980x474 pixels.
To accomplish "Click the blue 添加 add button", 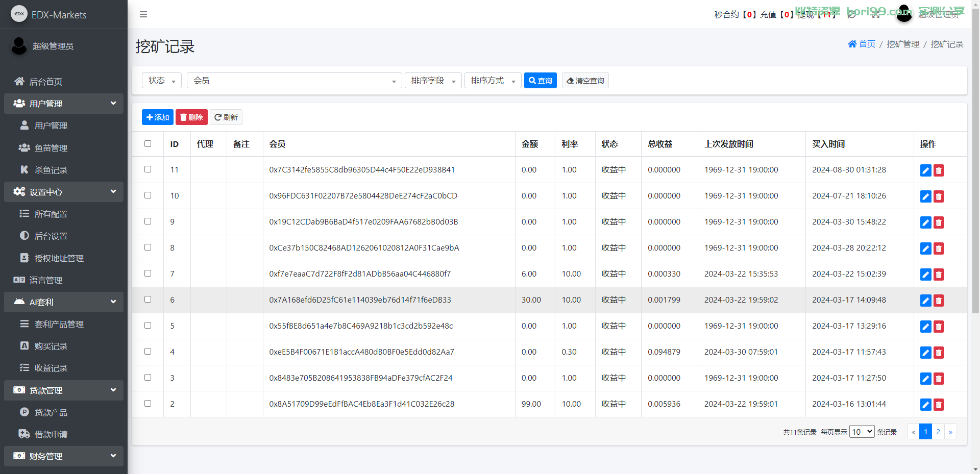I will pos(158,117).
